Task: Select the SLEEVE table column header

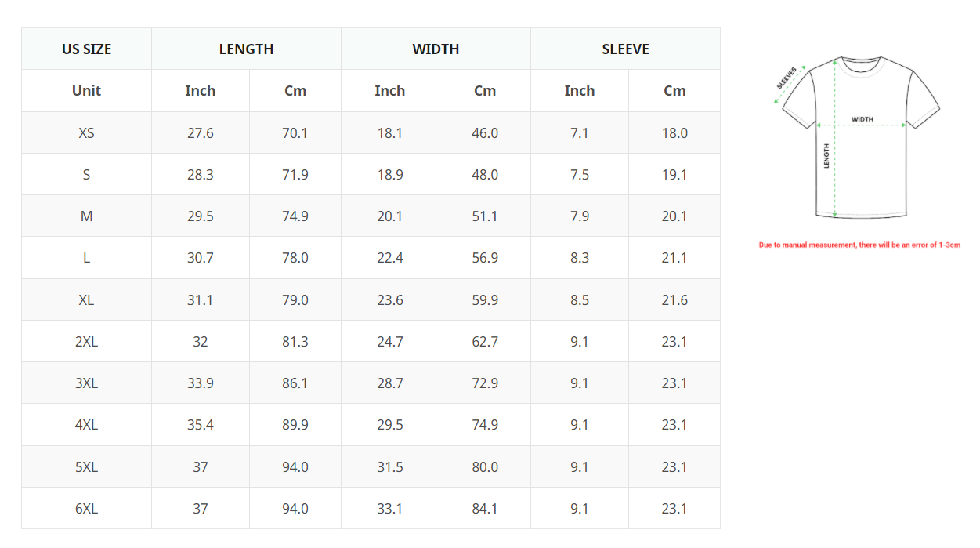Action: (625, 49)
